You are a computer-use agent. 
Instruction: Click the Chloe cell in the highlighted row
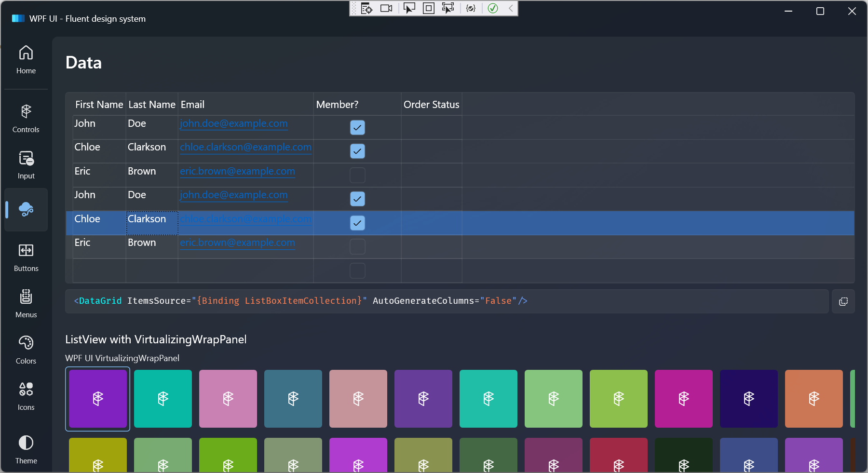[99, 223]
